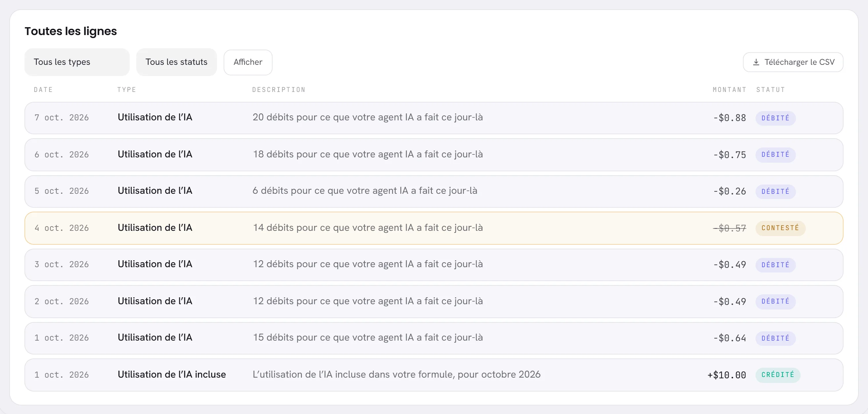Click the CONTESTÉ status badge

tap(780, 228)
